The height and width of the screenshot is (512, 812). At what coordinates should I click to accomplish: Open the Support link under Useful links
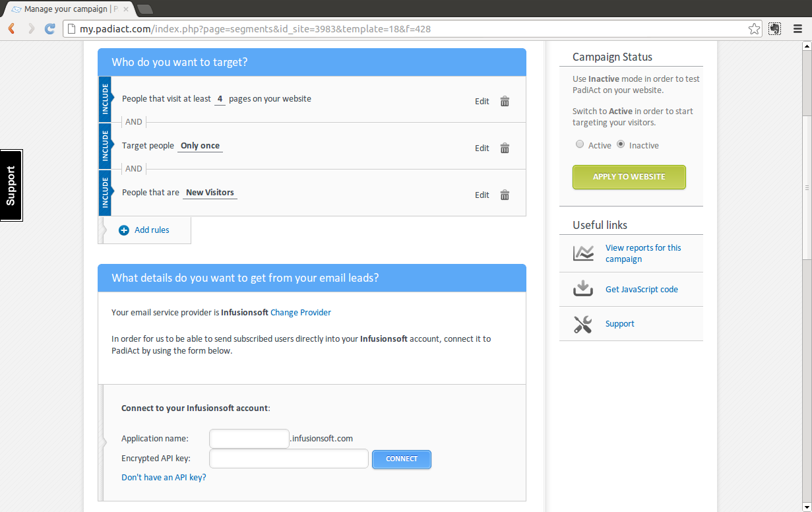pos(620,324)
